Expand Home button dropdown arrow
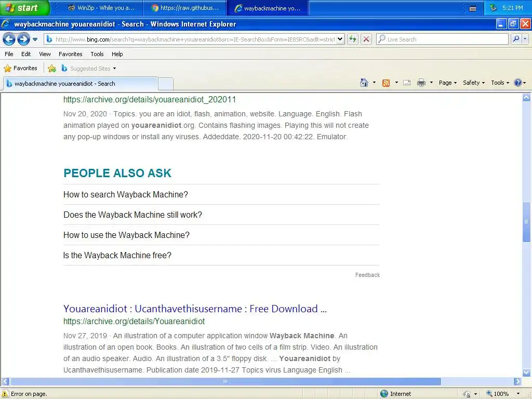 tap(374, 83)
